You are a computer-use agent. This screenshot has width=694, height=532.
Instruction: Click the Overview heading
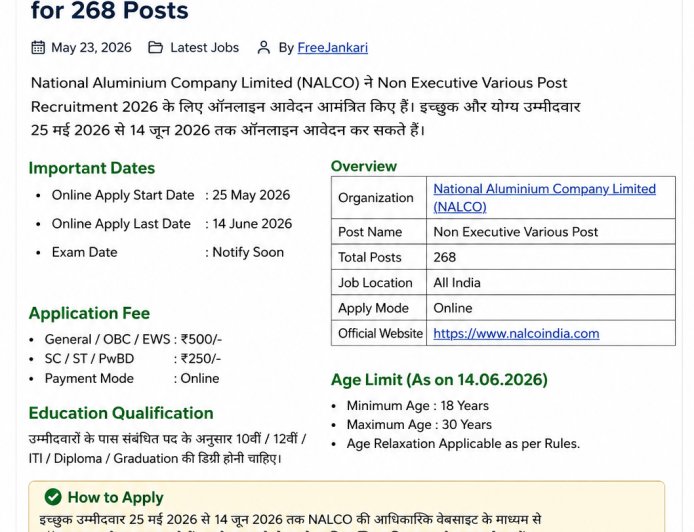tap(364, 166)
